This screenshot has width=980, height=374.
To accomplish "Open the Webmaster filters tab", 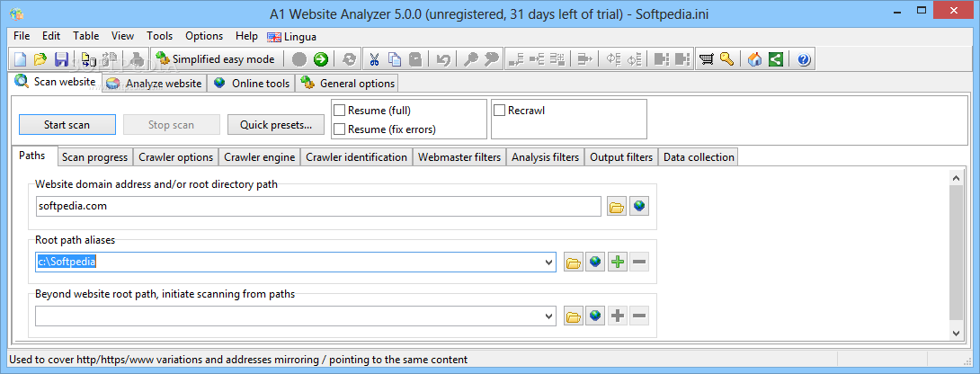I will coord(459,157).
